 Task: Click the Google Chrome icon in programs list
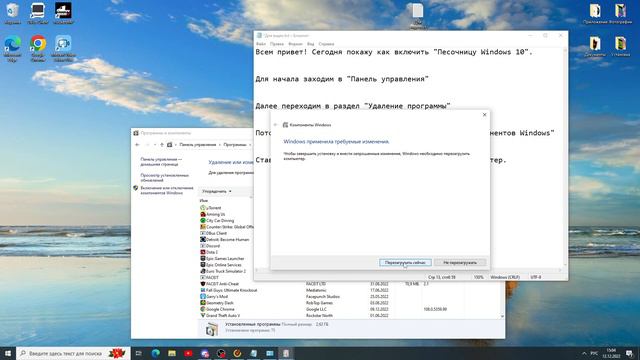coord(203,309)
